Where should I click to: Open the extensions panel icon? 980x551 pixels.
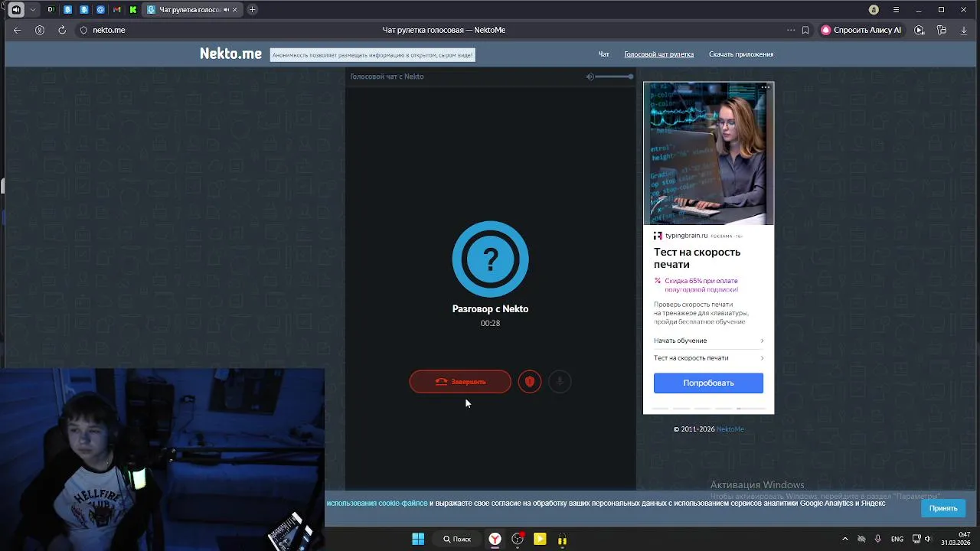[942, 30]
